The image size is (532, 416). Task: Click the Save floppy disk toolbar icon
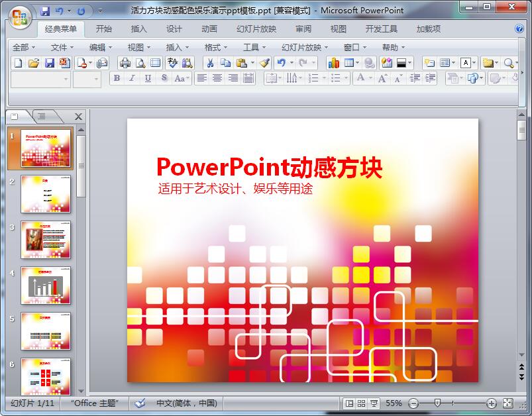click(50, 63)
